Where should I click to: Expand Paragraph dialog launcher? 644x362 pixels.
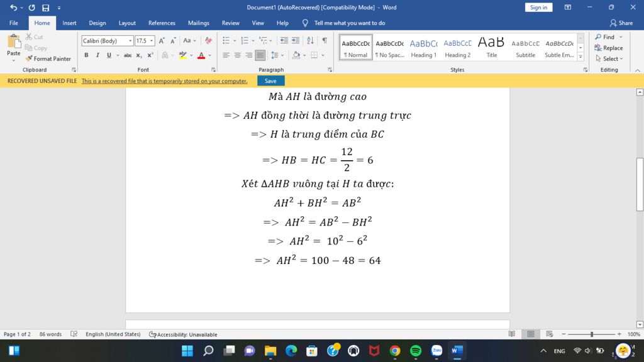330,70
